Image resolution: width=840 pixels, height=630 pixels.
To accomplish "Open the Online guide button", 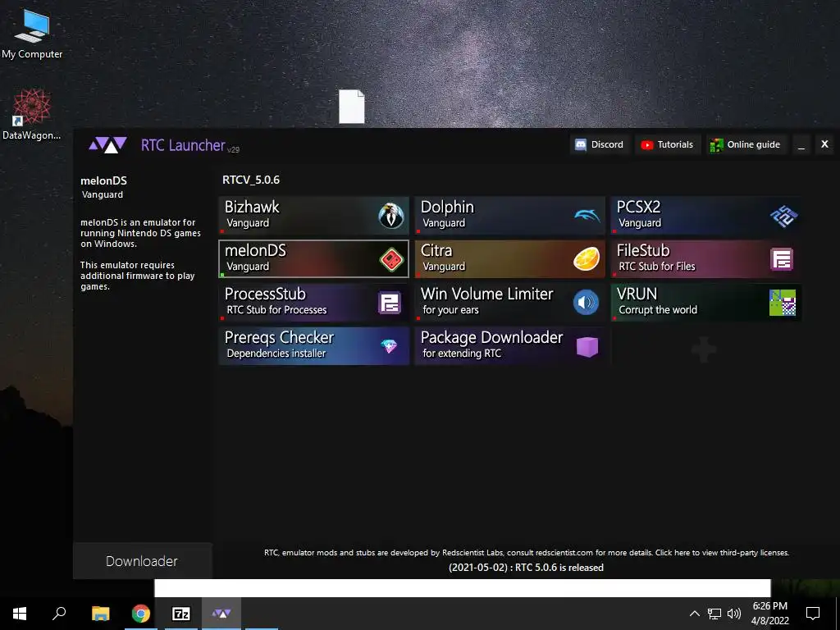I will pos(745,144).
